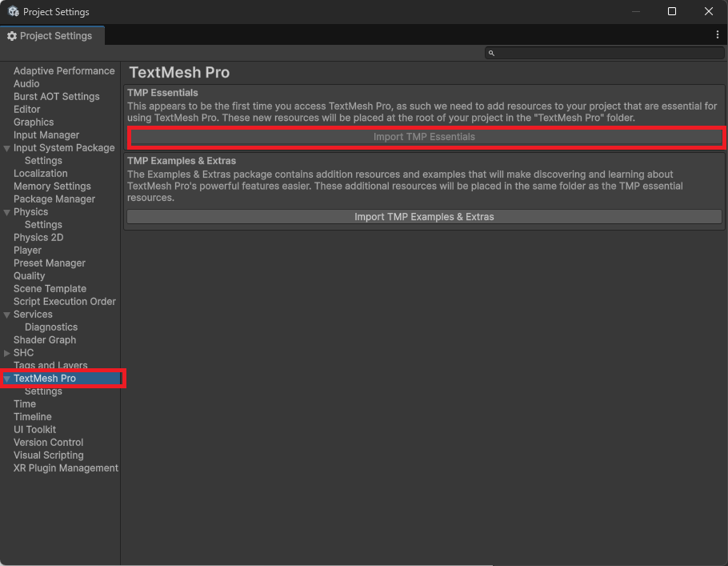The image size is (728, 566).
Task: Open Adaptive Performance settings
Action: tap(64, 70)
